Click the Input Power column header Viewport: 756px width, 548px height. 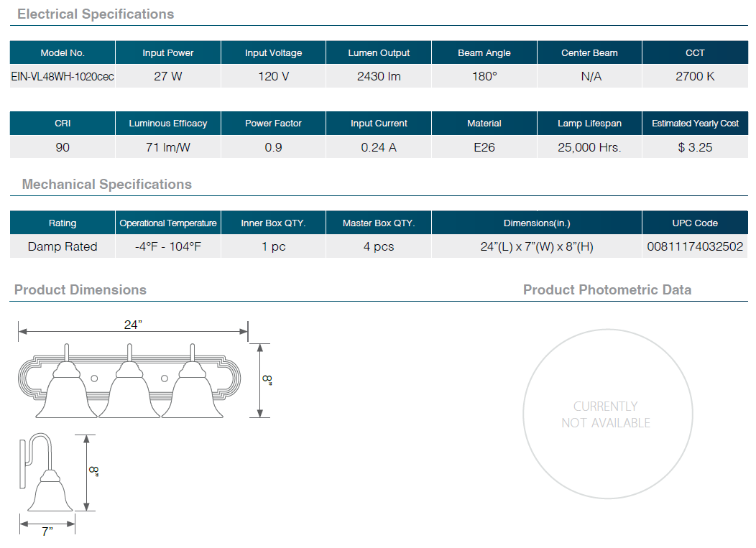tap(168, 53)
